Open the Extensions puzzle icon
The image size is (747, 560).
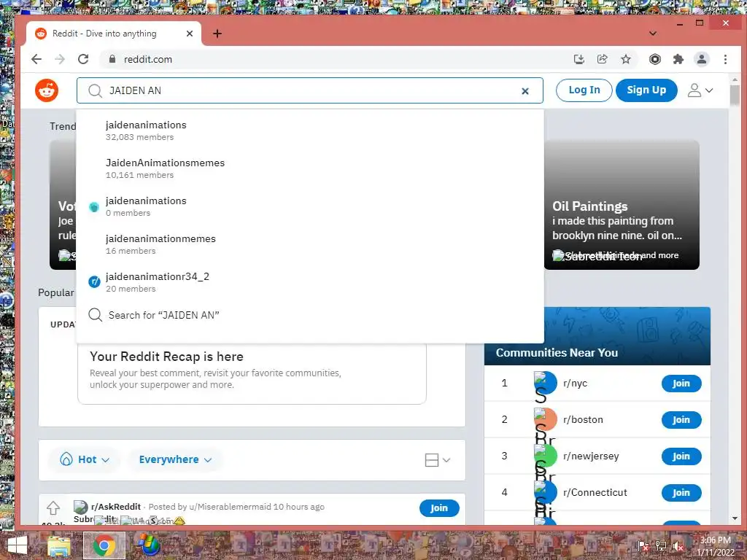click(678, 59)
